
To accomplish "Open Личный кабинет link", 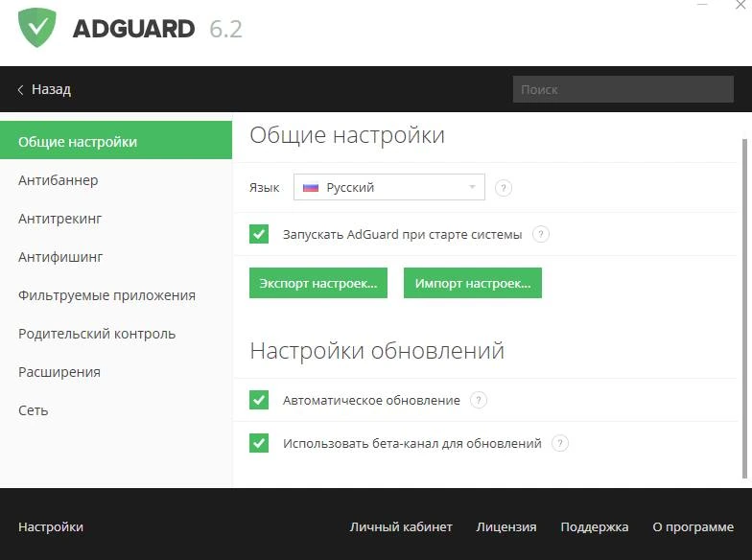I will (x=401, y=527).
